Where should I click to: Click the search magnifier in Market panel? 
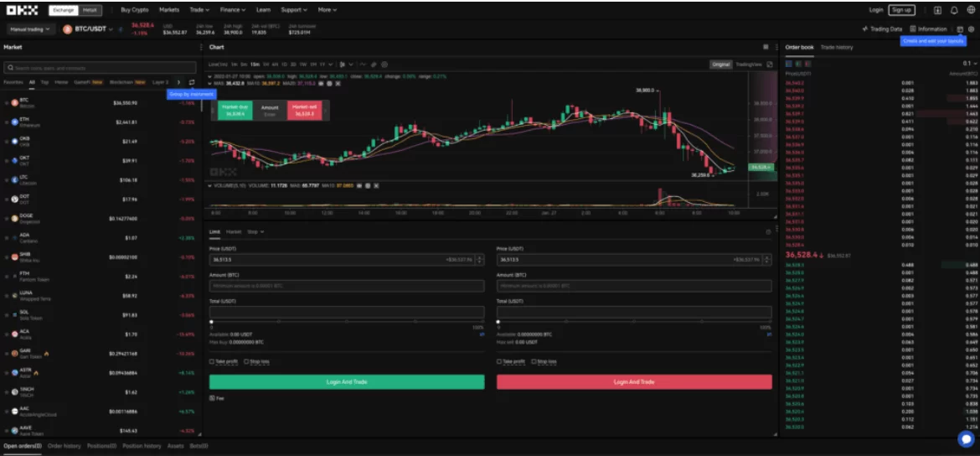10,68
